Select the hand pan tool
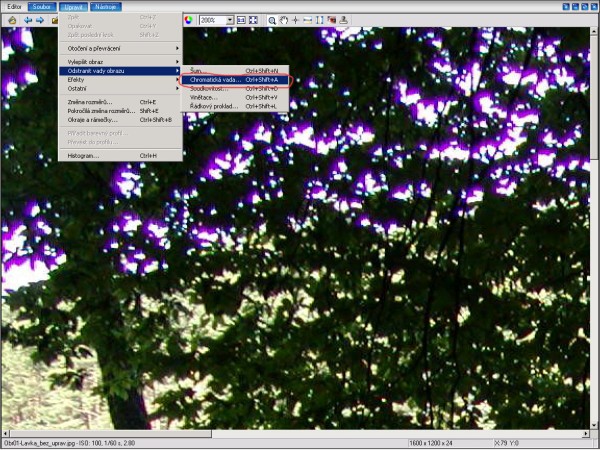The width and height of the screenshot is (600, 450). 285,20
